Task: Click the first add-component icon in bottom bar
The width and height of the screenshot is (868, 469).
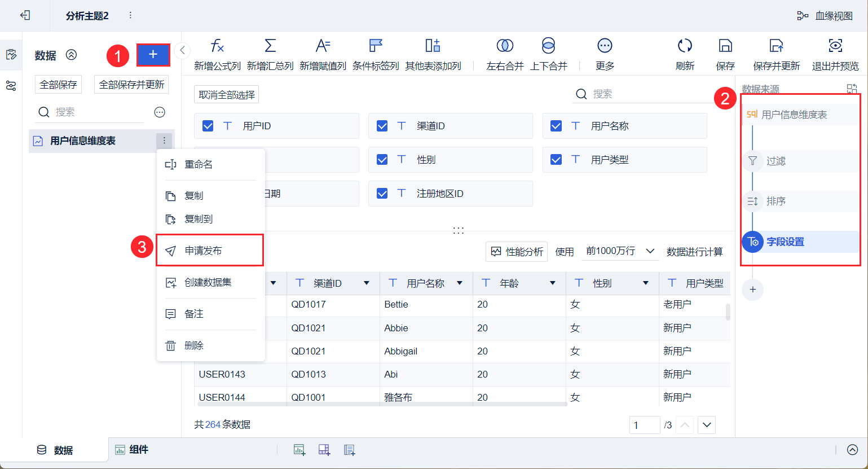Action: pos(299,450)
